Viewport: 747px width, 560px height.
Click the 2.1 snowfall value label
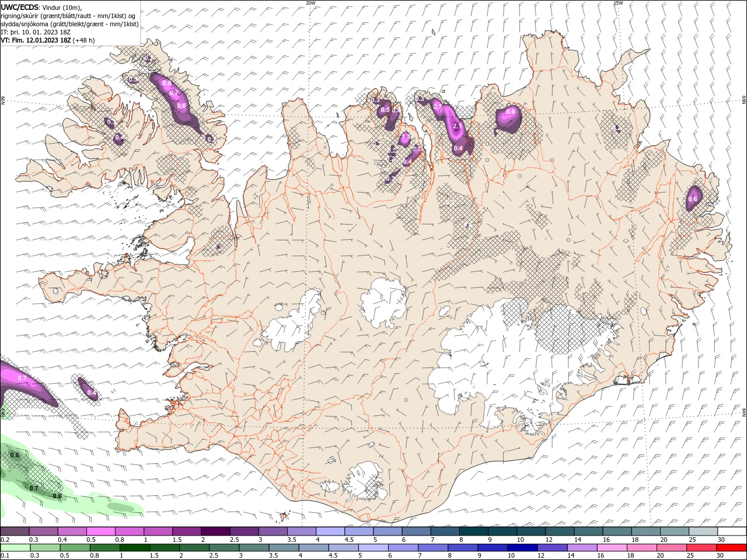pos(458,126)
